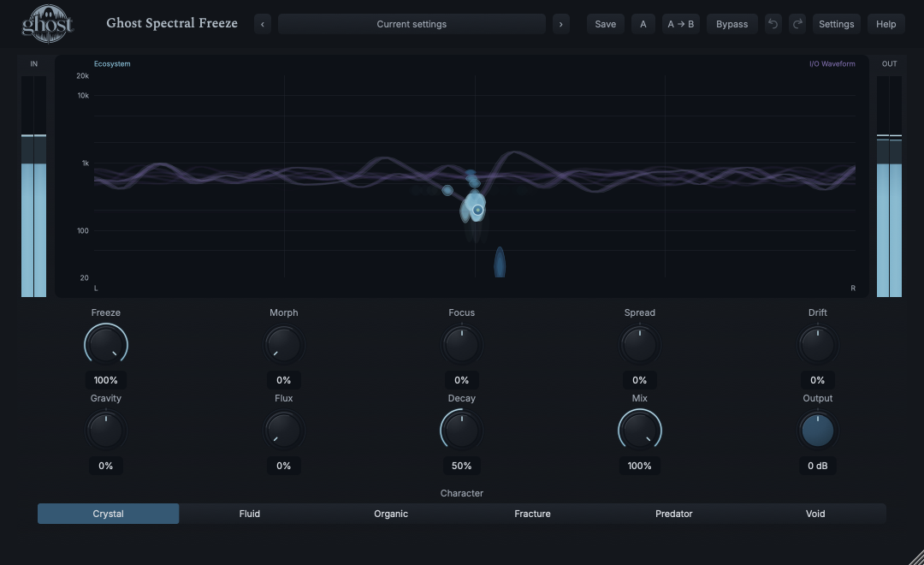924x565 pixels.
Task: Click the IN level meter
Action: point(33,187)
